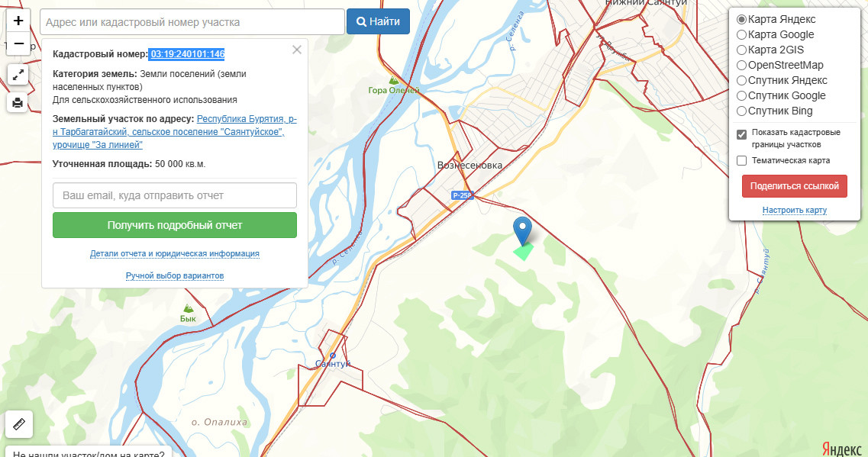The width and height of the screenshot is (868, 457).
Task: Zoom out the map with minus button
Action: click(18, 43)
